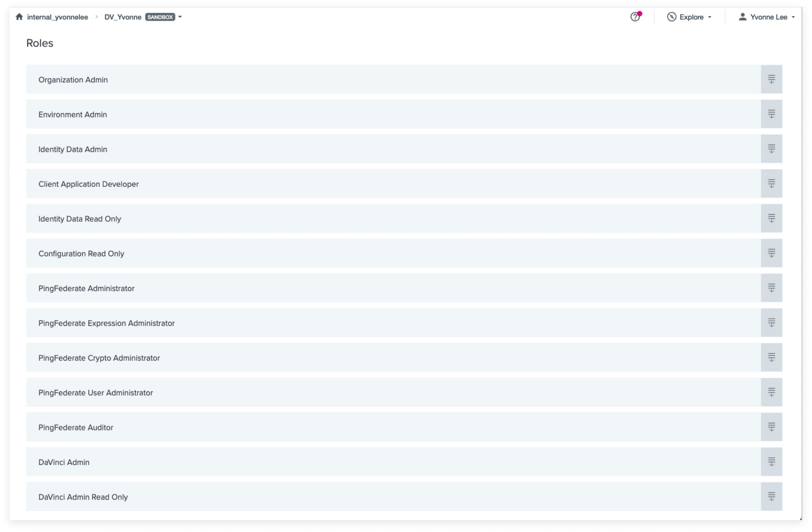The image size is (812, 532).
Task: Select the PingFederate Administrator role text
Action: point(86,288)
